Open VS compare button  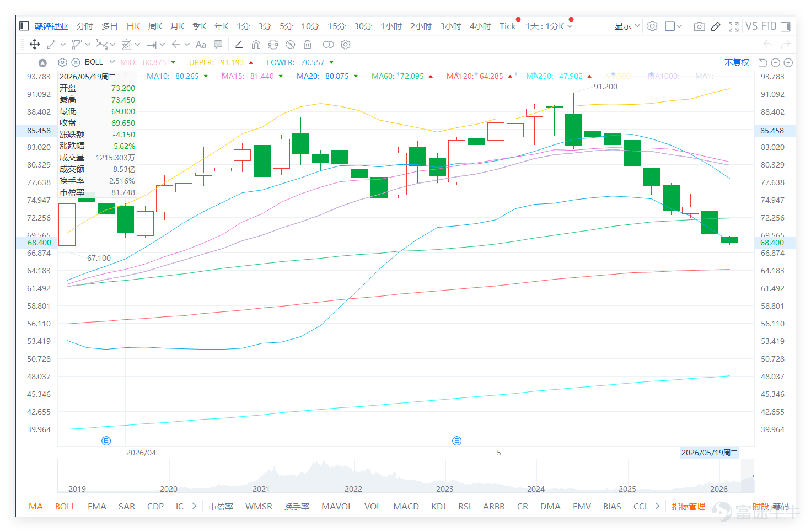[751, 26]
